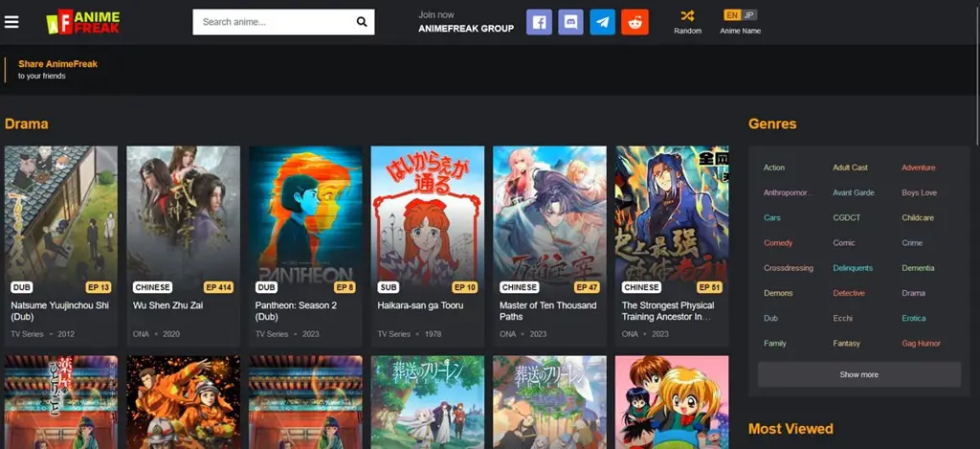Click the pink chibi characters poster
The height and width of the screenshot is (449, 980).
click(672, 402)
